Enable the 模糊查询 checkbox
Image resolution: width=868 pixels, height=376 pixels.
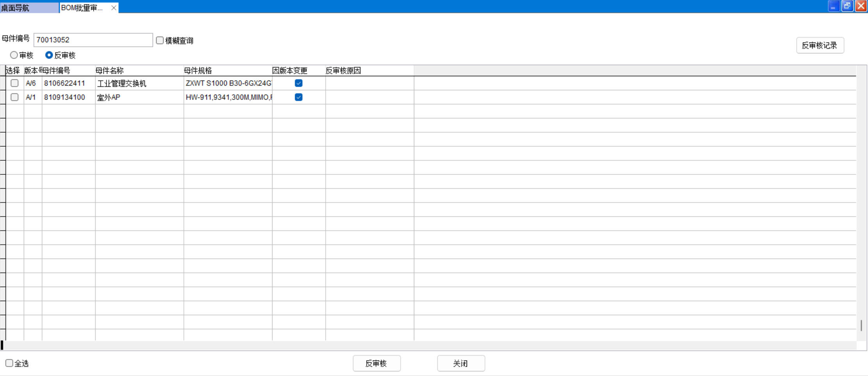coord(160,40)
